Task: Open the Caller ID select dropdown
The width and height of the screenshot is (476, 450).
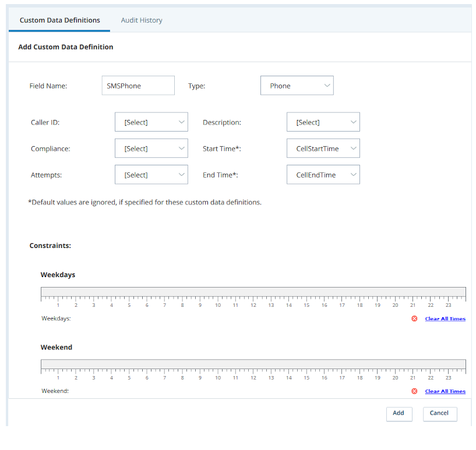Action: pos(151,122)
